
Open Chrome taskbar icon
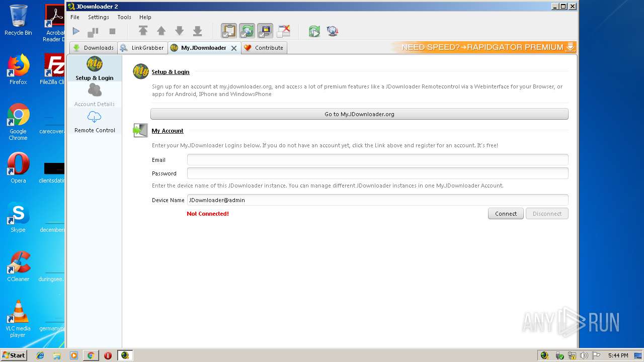coord(91,355)
